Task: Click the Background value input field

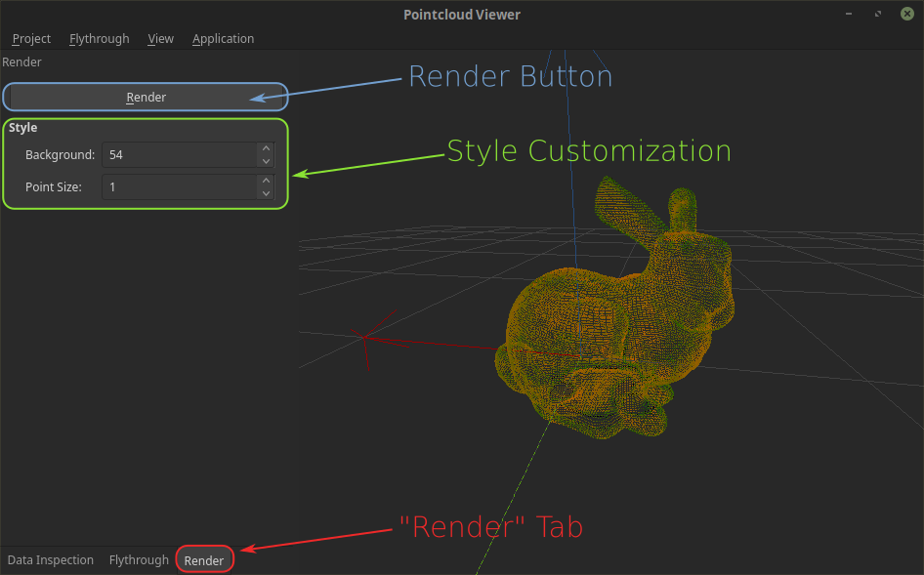Action: coord(180,155)
